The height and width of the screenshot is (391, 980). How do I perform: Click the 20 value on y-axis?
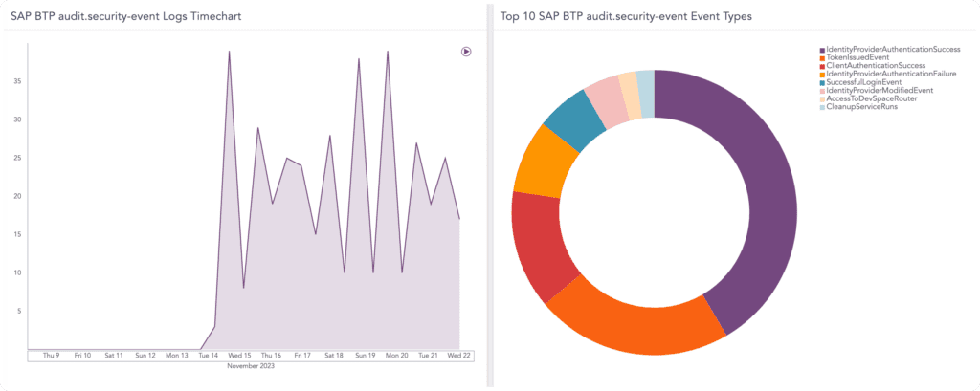click(x=17, y=195)
